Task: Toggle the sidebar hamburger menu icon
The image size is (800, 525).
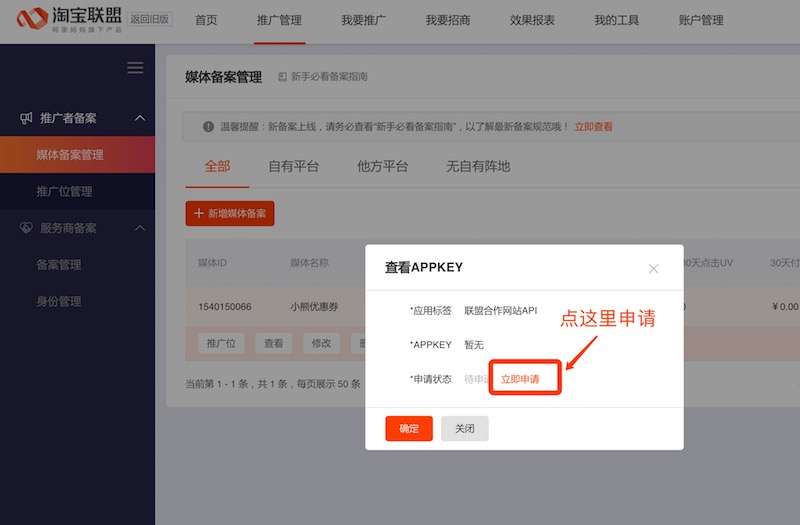Action: tap(135, 68)
